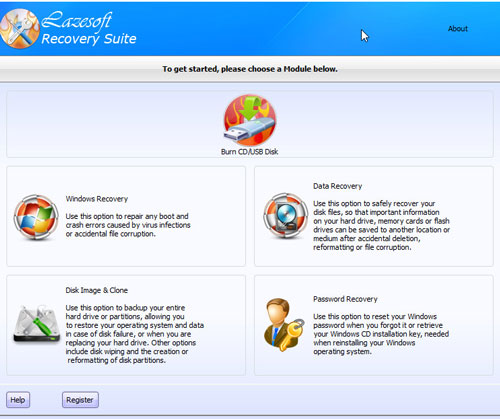
Task: Open the Burn CD/USB Disk icon
Action: [250, 121]
